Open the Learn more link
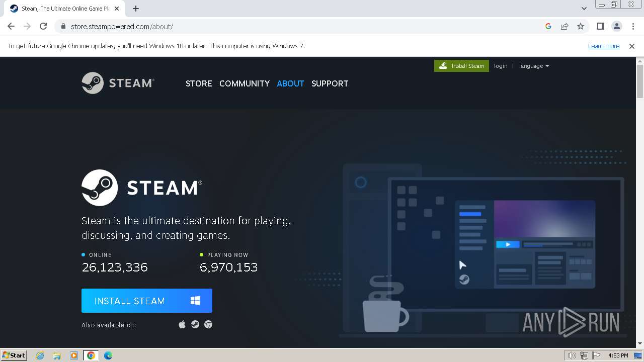The height and width of the screenshot is (362, 644). 604,46
